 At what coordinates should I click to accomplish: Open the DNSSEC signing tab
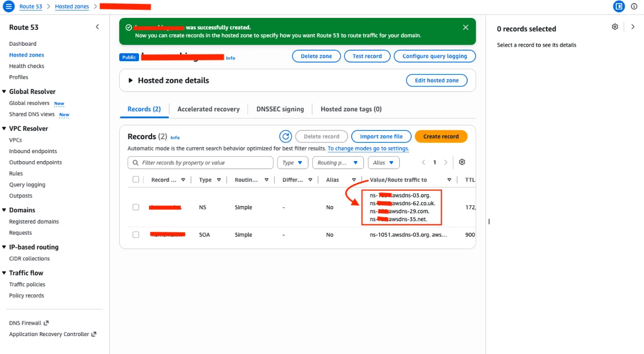point(280,109)
